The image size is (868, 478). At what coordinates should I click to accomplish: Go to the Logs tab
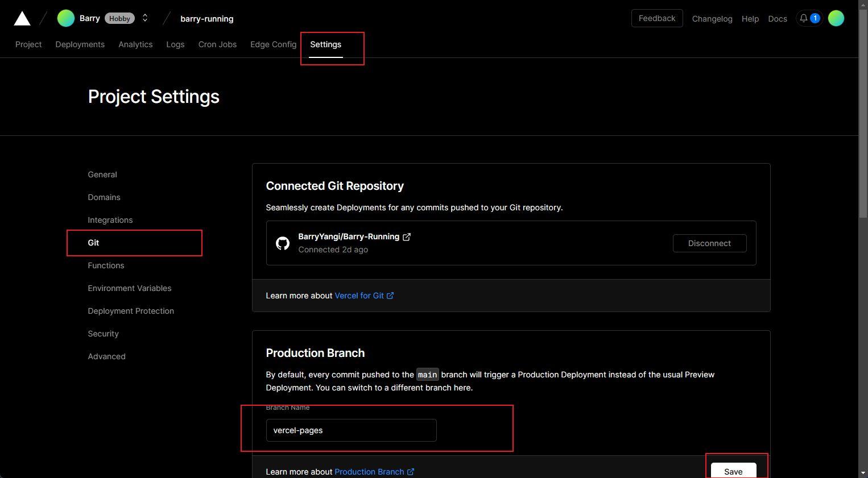point(175,44)
